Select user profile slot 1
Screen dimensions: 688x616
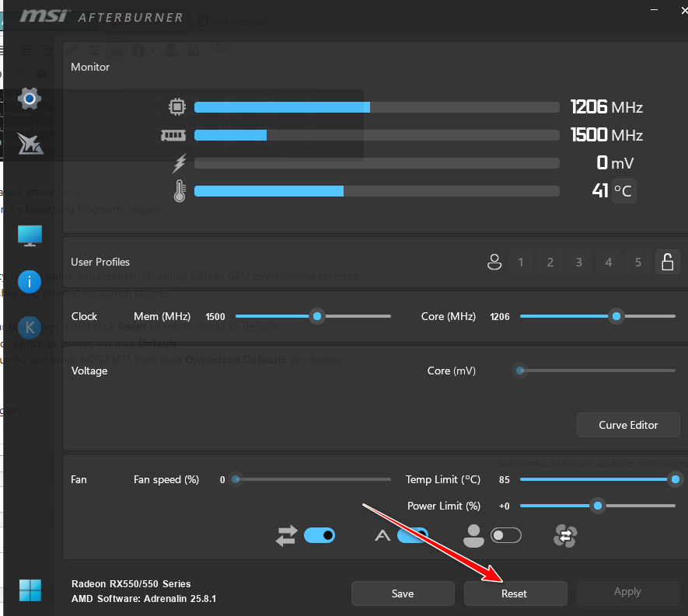pos(520,263)
